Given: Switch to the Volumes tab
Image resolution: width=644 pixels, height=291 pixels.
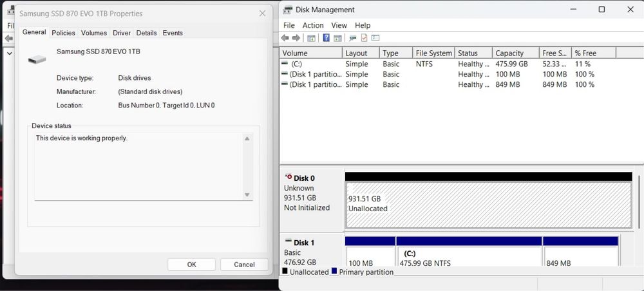Looking at the screenshot, I should [x=93, y=33].
